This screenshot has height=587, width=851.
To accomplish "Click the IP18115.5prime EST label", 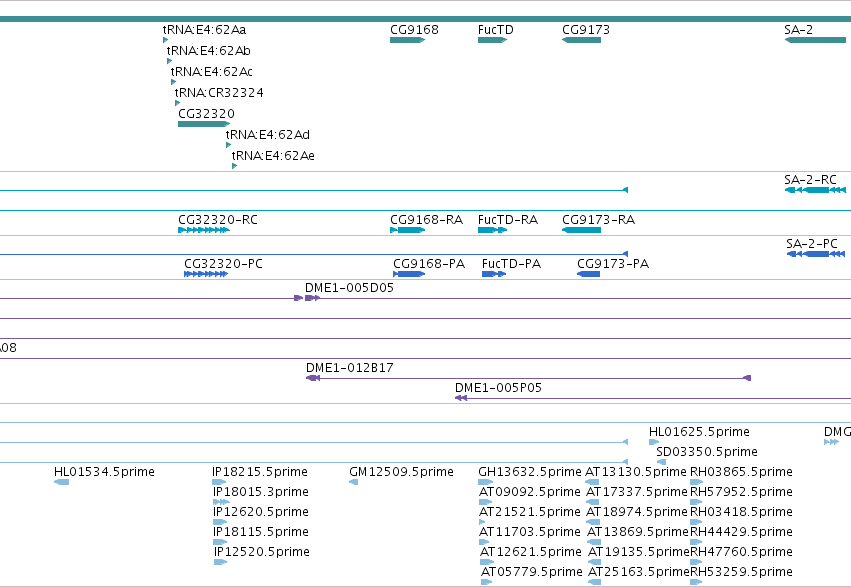I will [x=261, y=533].
